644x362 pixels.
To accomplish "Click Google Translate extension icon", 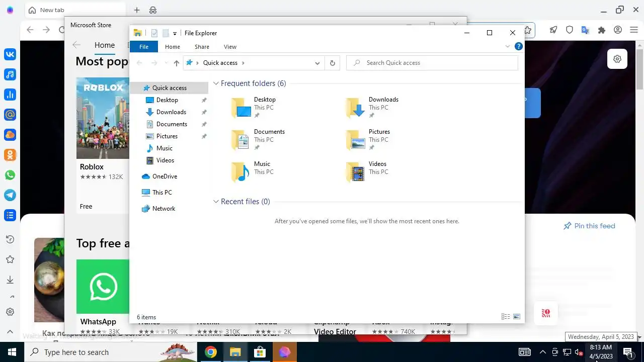I will pyautogui.click(x=585, y=30).
